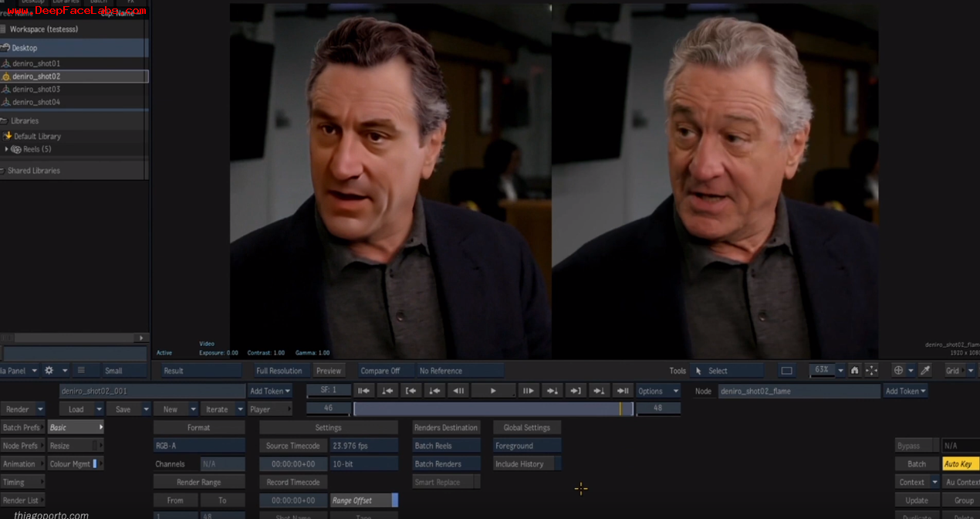Screen dimensions: 980x519
Task: Step back one frame
Action: 458,391
